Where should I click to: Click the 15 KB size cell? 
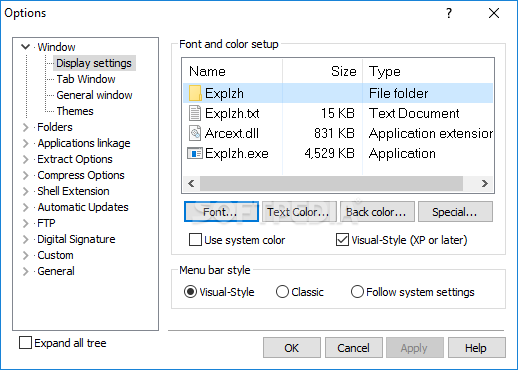(x=338, y=113)
